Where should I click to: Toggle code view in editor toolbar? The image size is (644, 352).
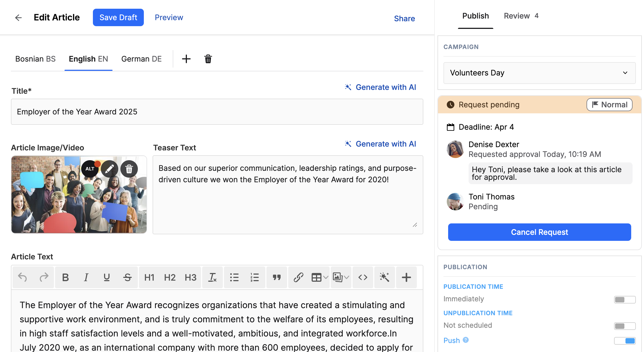point(363,277)
